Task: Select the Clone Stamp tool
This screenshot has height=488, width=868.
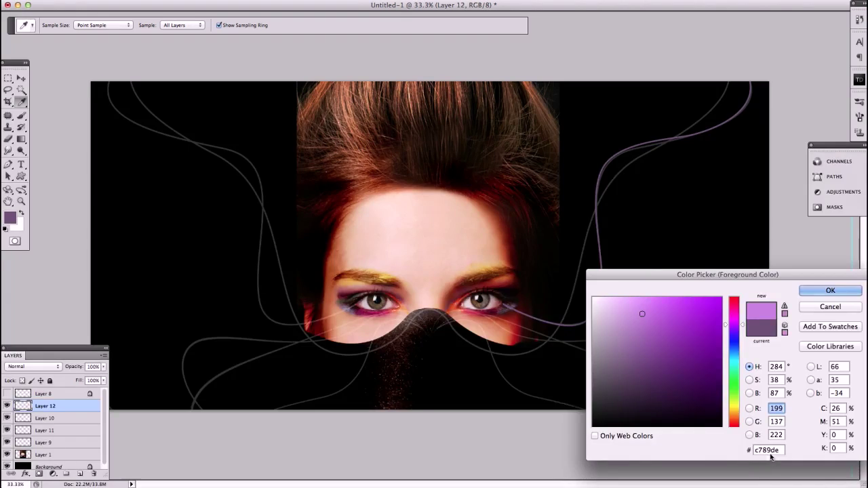Action: pos(8,127)
